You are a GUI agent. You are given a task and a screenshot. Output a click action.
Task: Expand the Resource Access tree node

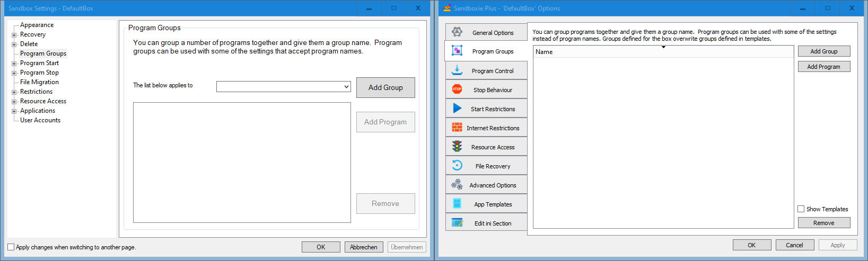click(x=14, y=102)
